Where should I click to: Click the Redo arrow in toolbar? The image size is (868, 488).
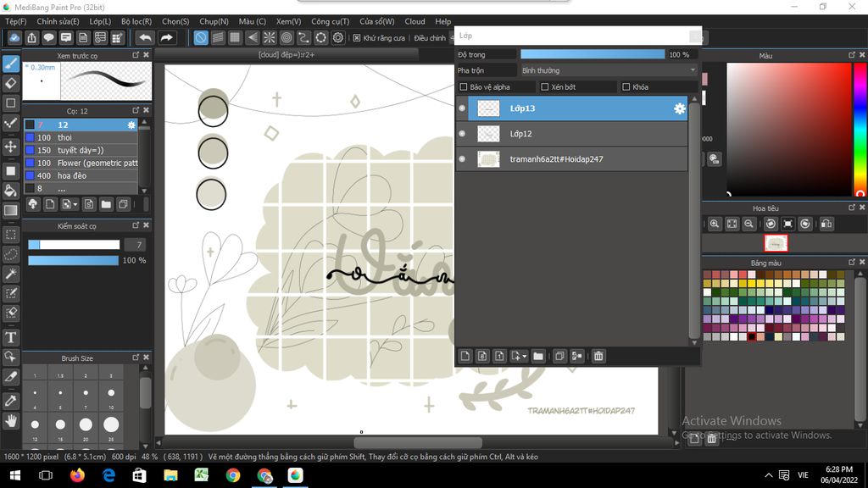(166, 37)
